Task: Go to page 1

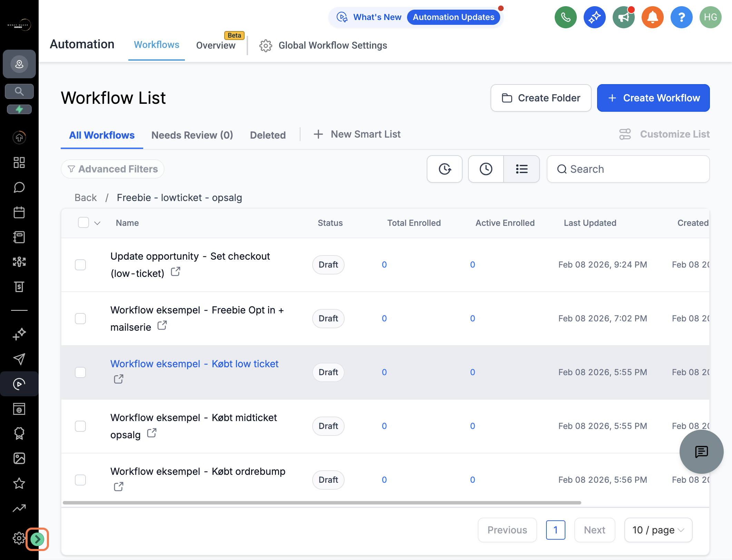Action: [556, 530]
